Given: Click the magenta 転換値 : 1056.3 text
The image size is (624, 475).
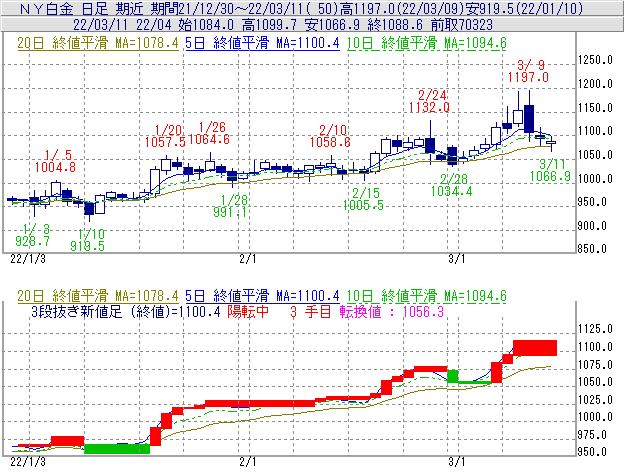Looking at the screenshot, I should click(392, 311).
